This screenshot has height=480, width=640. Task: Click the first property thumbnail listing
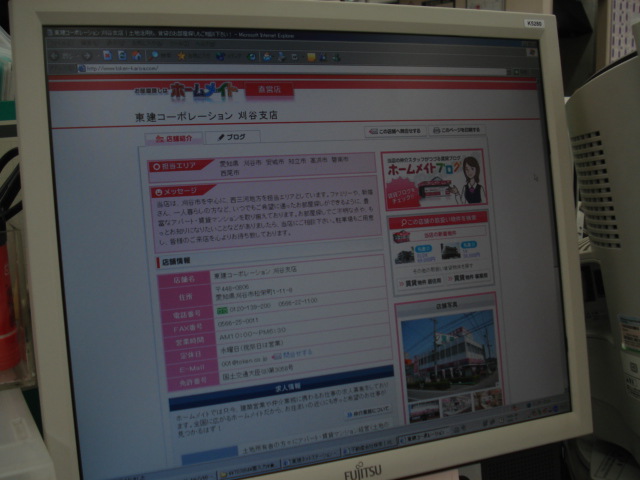point(415,254)
